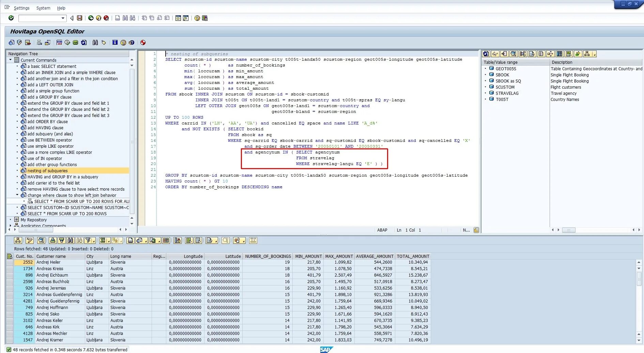Open the System menu
The width and height of the screenshot is (644, 353).
click(x=43, y=8)
